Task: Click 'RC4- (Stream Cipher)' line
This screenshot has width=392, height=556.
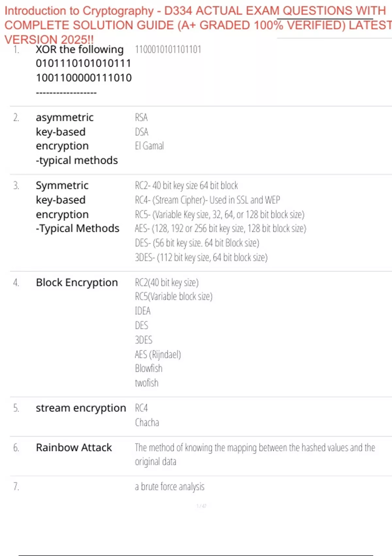Action: click(x=207, y=200)
